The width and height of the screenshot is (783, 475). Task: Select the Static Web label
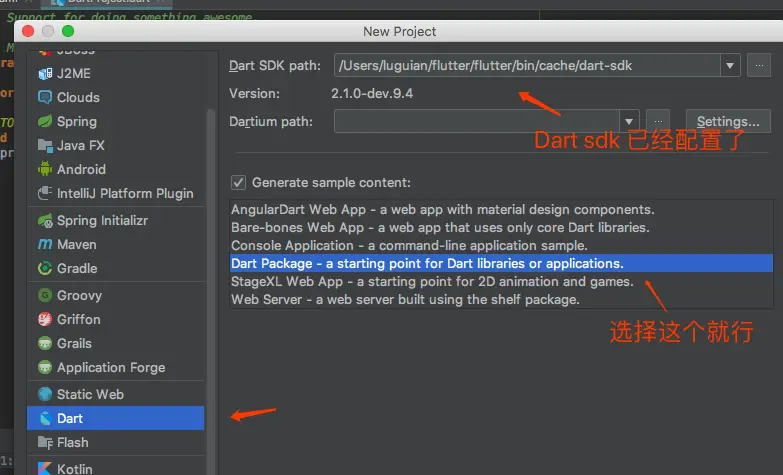click(90, 394)
